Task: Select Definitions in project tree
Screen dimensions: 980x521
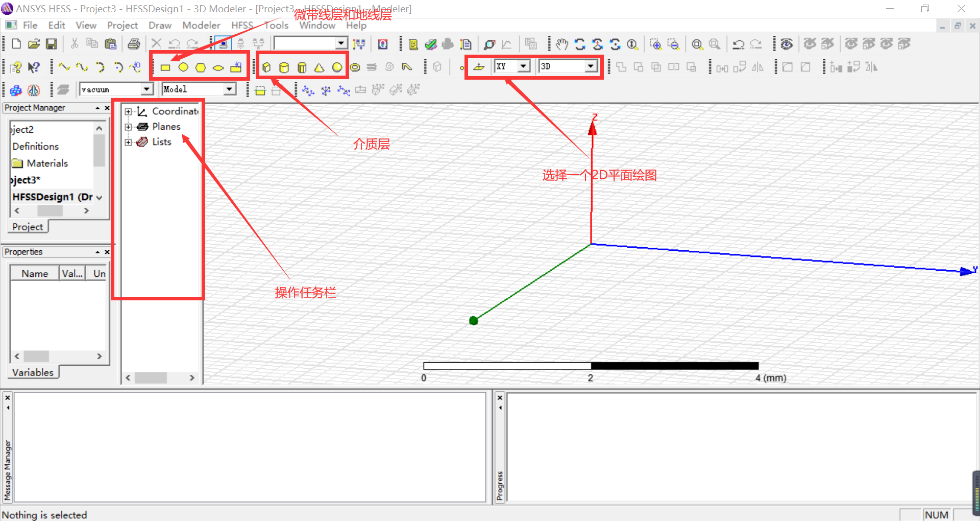Action: pos(35,147)
